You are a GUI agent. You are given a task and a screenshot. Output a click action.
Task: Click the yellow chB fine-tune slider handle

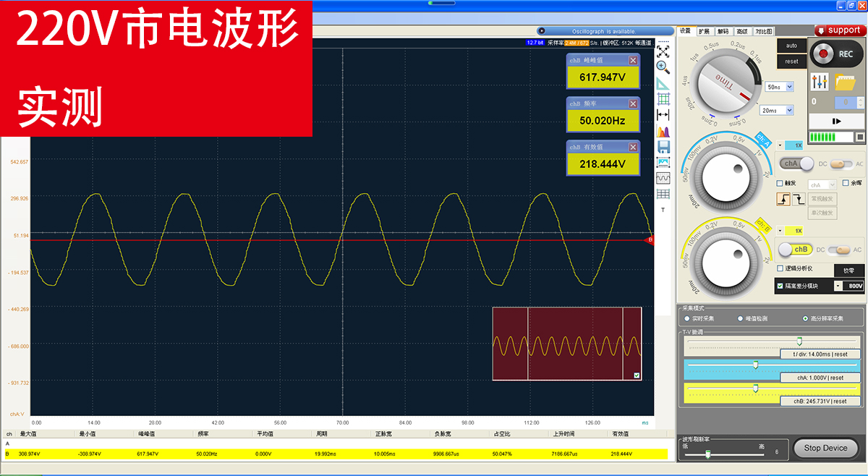756,388
